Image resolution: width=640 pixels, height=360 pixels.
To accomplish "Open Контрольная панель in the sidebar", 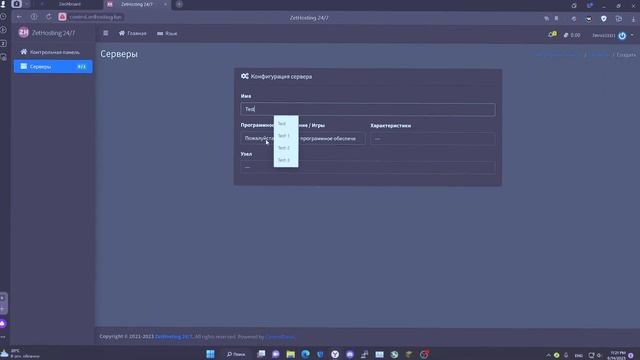I will (50, 52).
